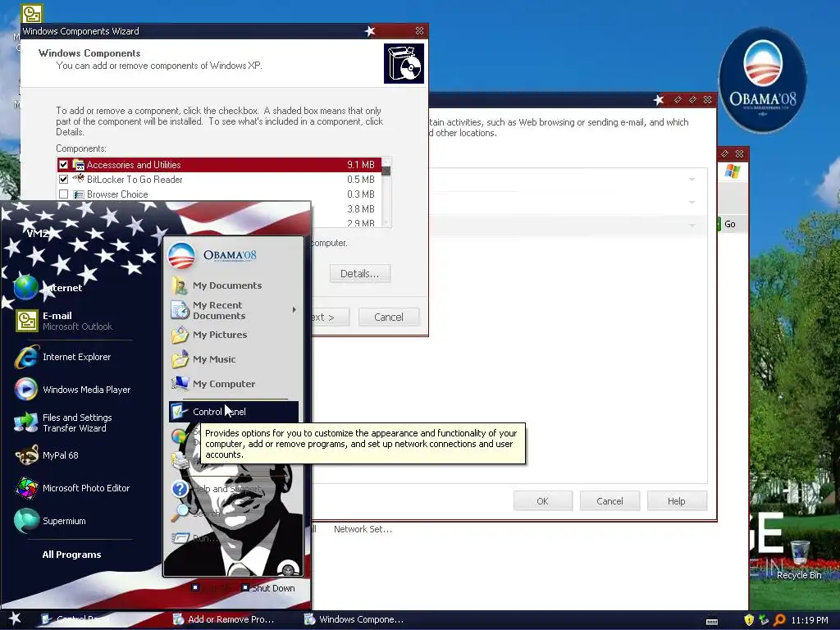The width and height of the screenshot is (840, 630).
Task: Click the taskbar clock showing 11:19 PM
Action: [x=810, y=620]
